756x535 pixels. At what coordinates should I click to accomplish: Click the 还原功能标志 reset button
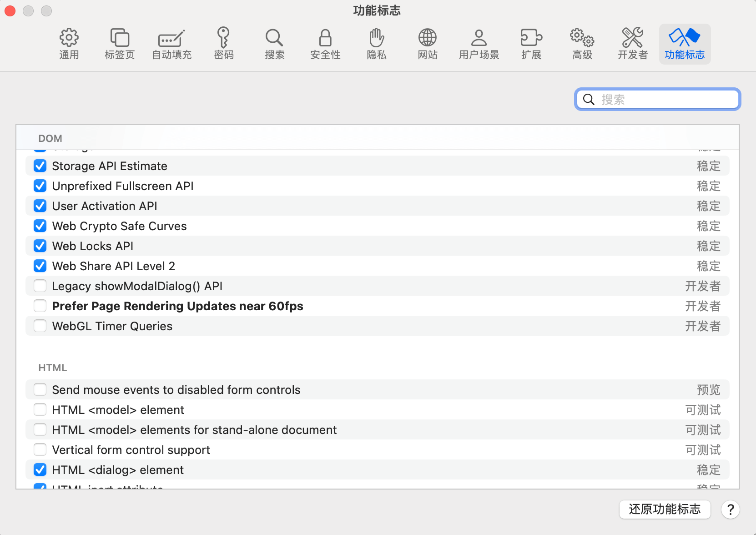point(665,509)
